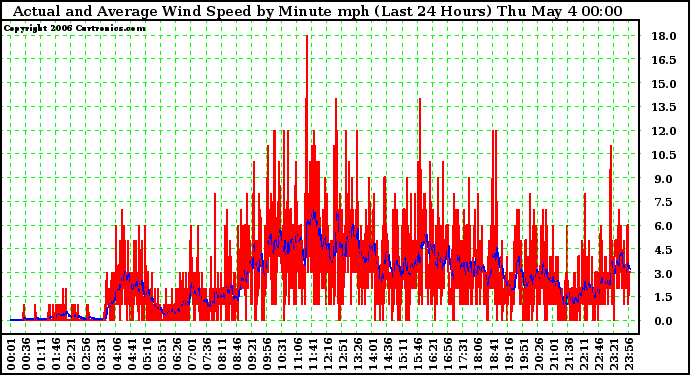Click the 23:21 time label
This screenshot has height=375, width=690.
coord(615,355)
